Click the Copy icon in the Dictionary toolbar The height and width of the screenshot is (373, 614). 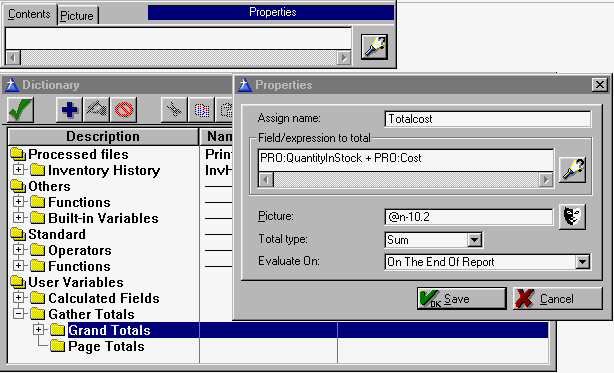click(201, 110)
